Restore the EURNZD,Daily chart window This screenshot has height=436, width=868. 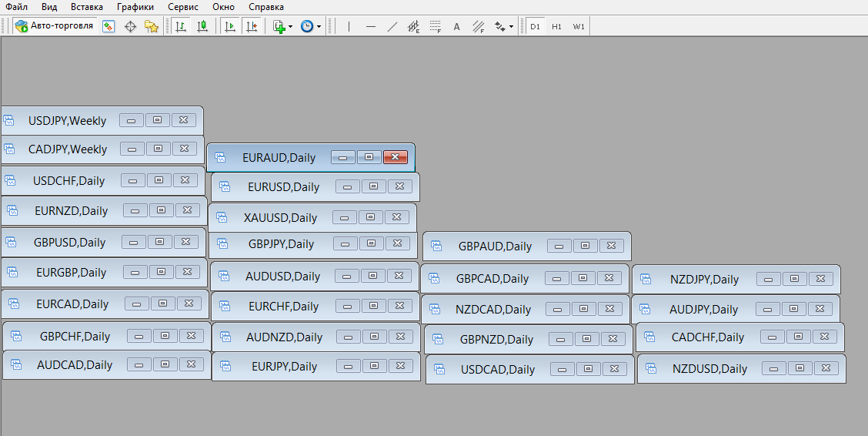click(x=161, y=210)
